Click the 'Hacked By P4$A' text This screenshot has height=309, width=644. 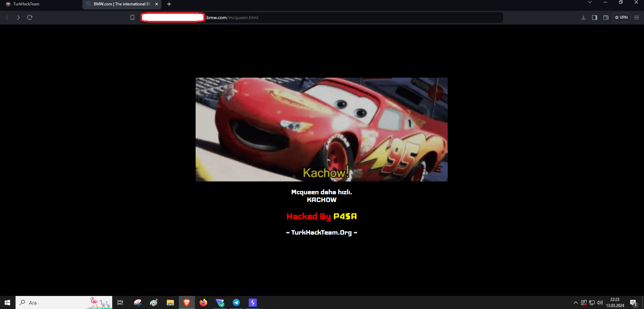[x=322, y=216]
